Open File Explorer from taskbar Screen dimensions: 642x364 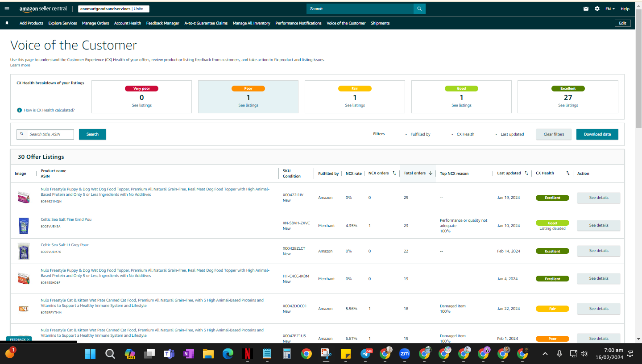point(208,354)
